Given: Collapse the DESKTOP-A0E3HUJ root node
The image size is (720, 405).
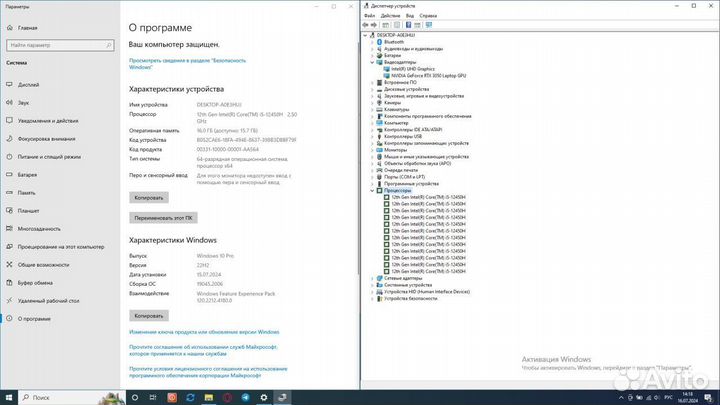Looking at the screenshot, I should (366, 35).
